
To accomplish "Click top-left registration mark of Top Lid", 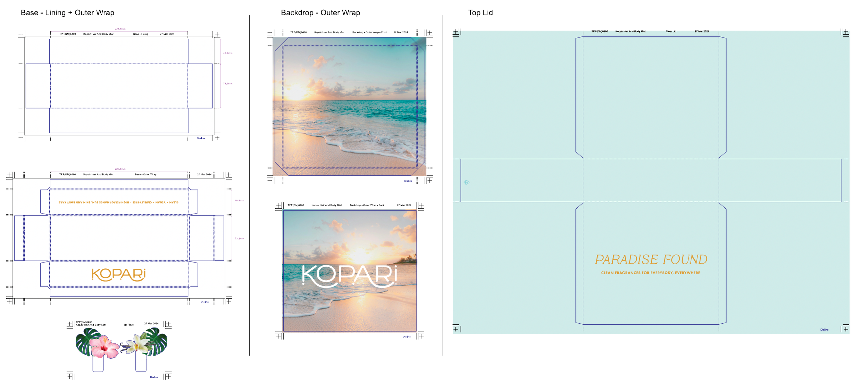I will click(x=456, y=32).
